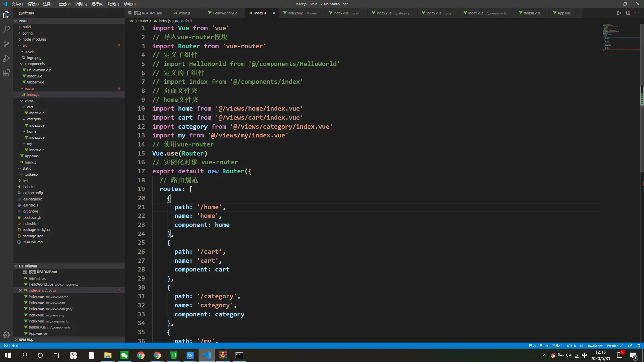644x362 pixels.
Task: Expand the NPM scripts section
Action: (x=25, y=340)
